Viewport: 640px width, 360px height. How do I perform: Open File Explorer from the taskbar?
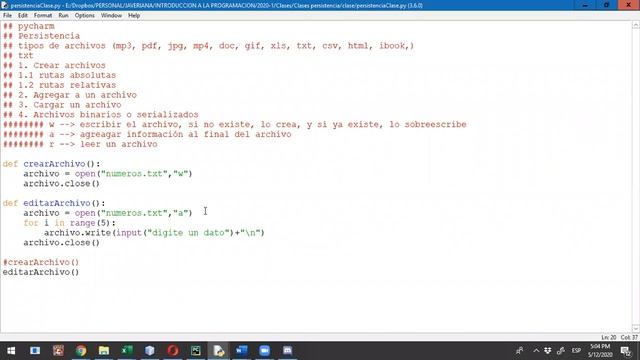104,351
